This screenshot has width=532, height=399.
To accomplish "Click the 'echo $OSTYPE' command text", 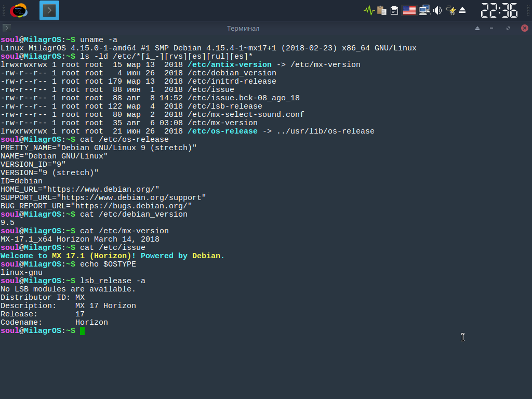I will (x=108, y=264).
